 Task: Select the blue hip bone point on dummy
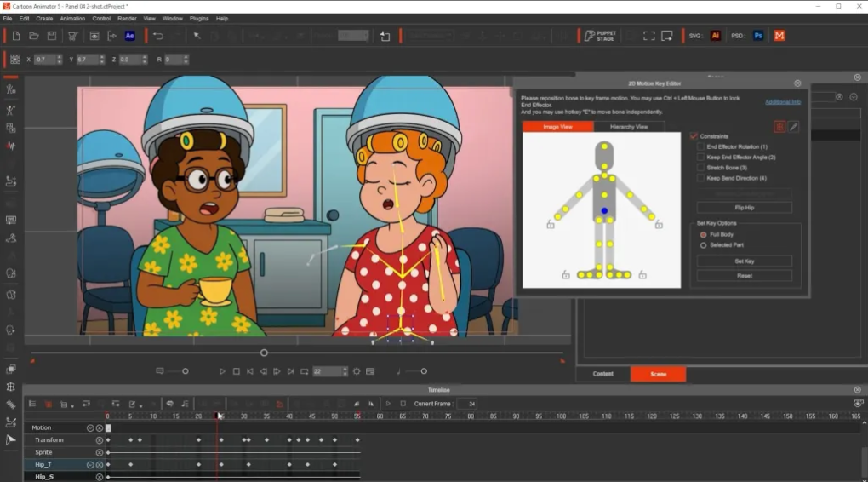tap(604, 211)
